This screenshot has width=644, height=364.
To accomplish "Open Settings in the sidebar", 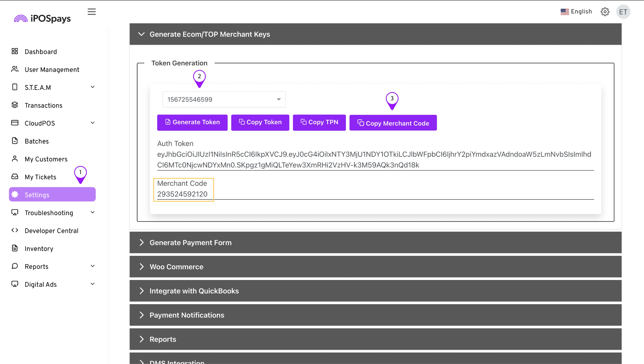I will click(x=52, y=195).
